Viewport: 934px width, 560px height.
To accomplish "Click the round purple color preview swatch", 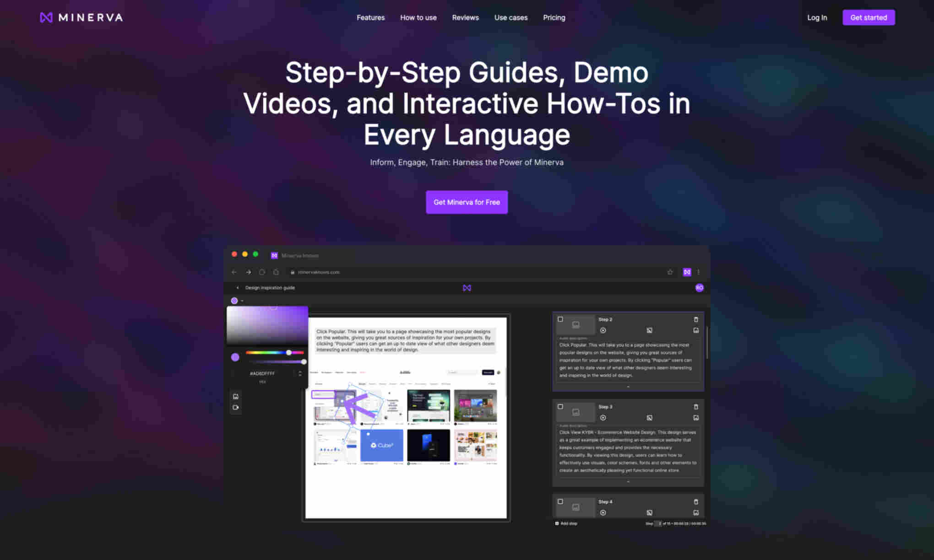I will pyautogui.click(x=235, y=357).
